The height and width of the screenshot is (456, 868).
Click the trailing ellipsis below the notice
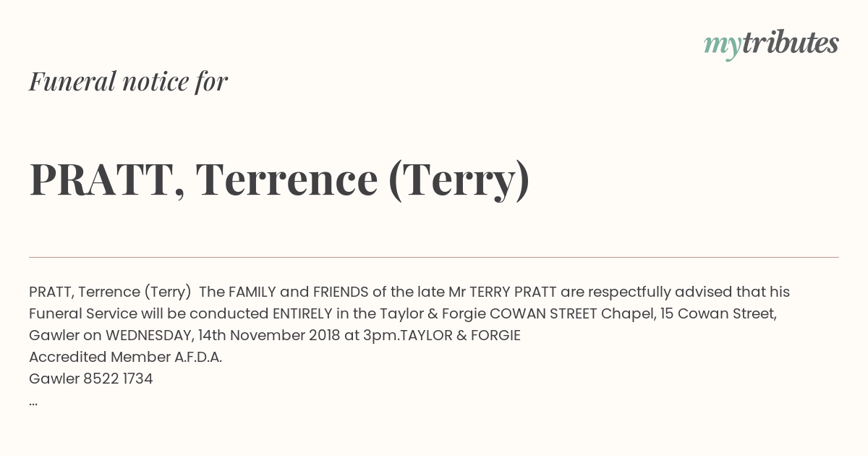pyautogui.click(x=33, y=401)
